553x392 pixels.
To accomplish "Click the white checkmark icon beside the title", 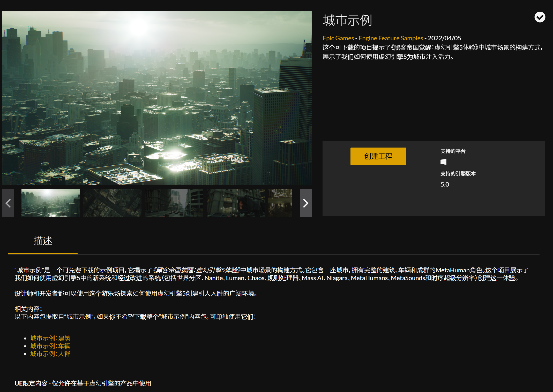I will [540, 17].
